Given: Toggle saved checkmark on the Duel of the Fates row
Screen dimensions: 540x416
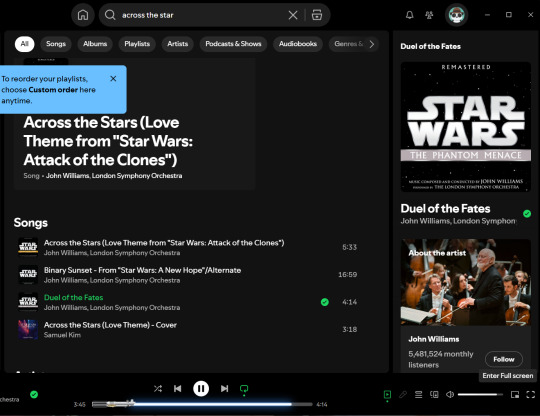Looking at the screenshot, I should pyautogui.click(x=324, y=302).
